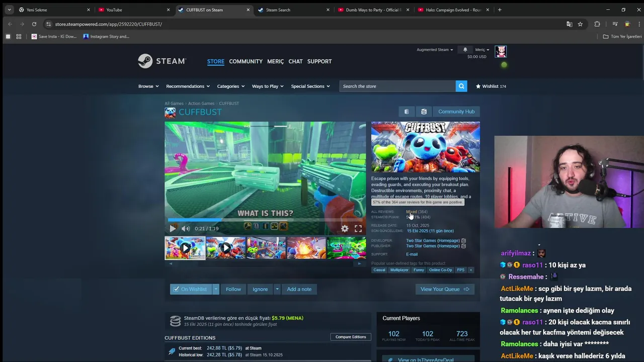Viewport: 644px width, 362px height.
Task: Open Chrome media control icon
Action: [x=615, y=24]
